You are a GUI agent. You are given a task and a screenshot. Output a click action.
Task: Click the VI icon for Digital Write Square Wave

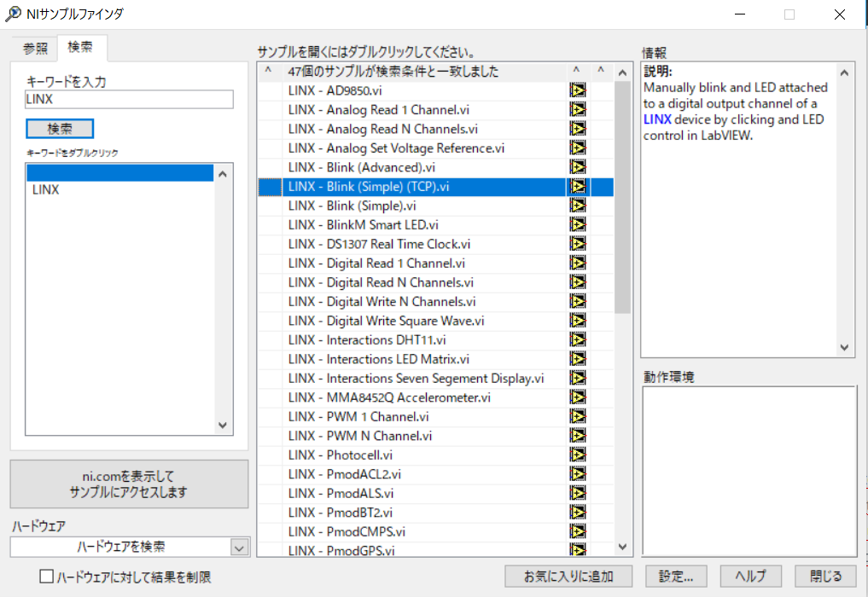point(577,321)
